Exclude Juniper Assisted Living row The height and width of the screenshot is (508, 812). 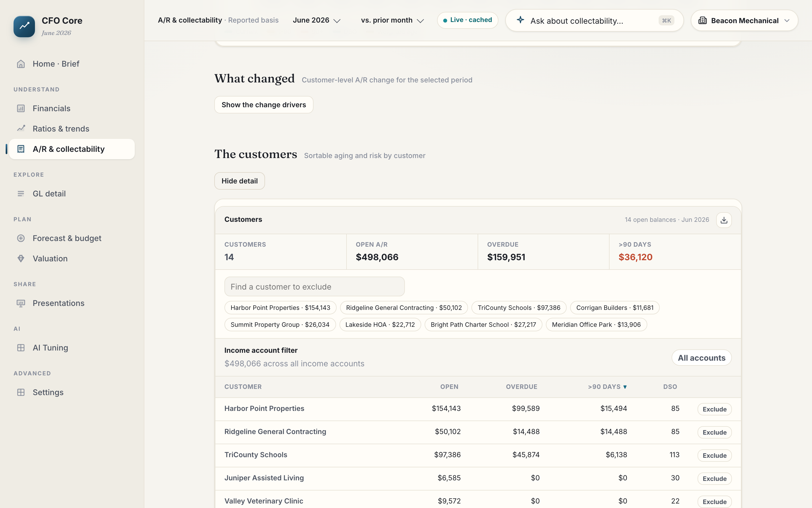tap(714, 479)
